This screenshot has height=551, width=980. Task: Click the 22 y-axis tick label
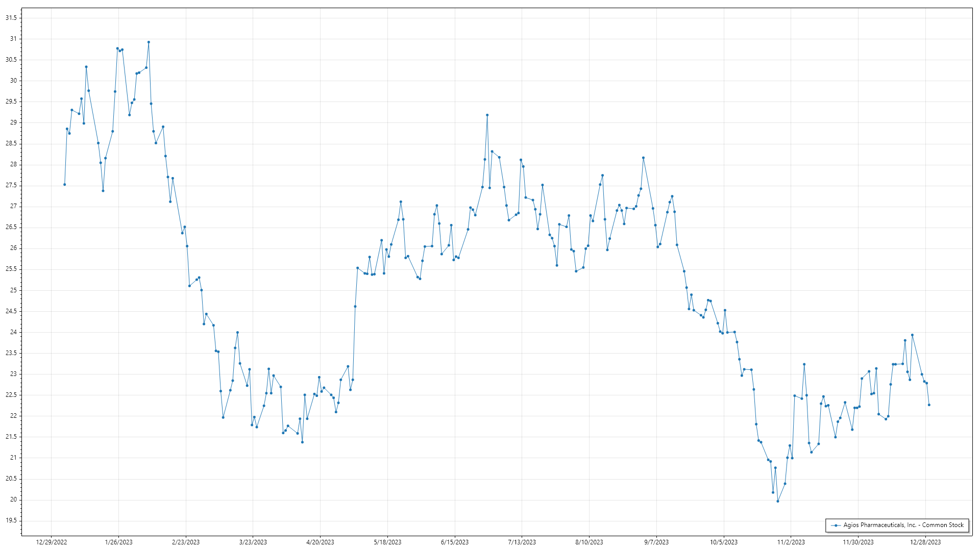point(13,416)
